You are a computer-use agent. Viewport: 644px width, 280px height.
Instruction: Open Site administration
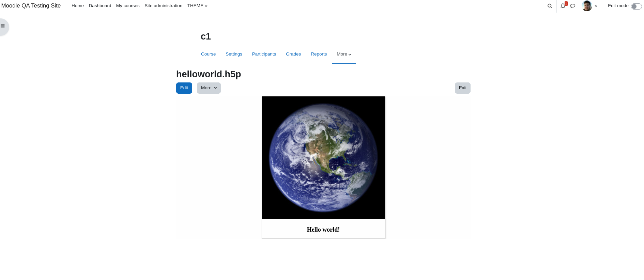tap(163, 6)
